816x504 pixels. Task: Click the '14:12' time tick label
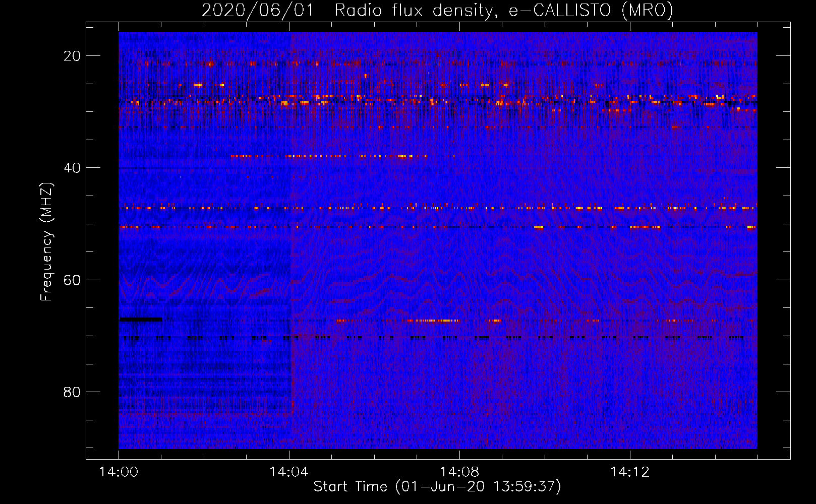pyautogui.click(x=630, y=472)
